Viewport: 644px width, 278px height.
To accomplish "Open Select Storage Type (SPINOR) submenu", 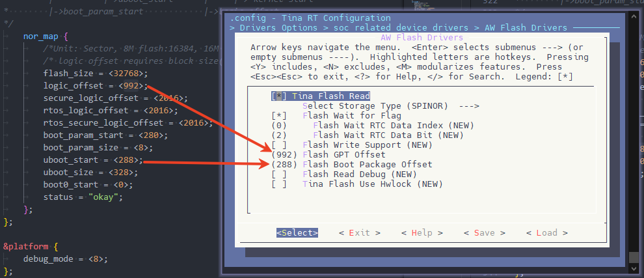I will pos(390,105).
